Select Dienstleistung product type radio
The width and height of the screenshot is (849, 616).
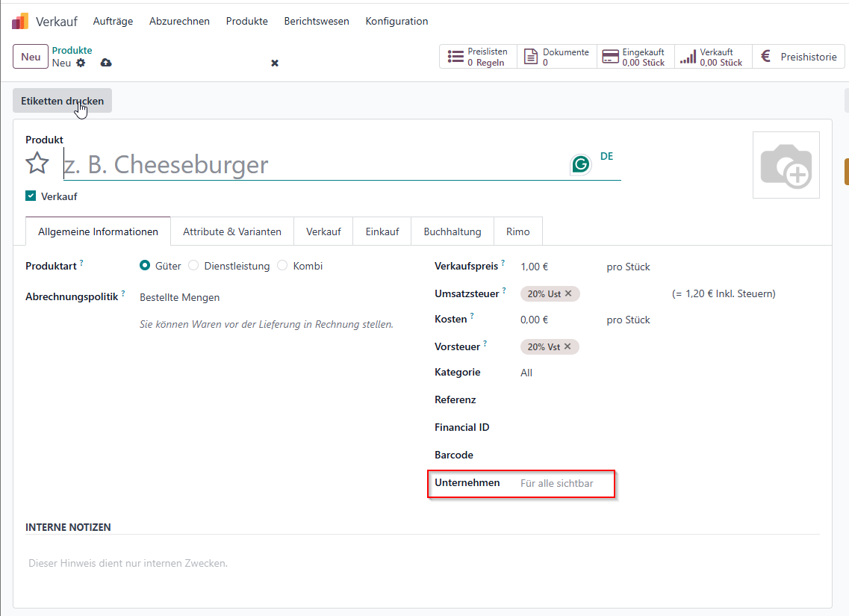(193, 266)
